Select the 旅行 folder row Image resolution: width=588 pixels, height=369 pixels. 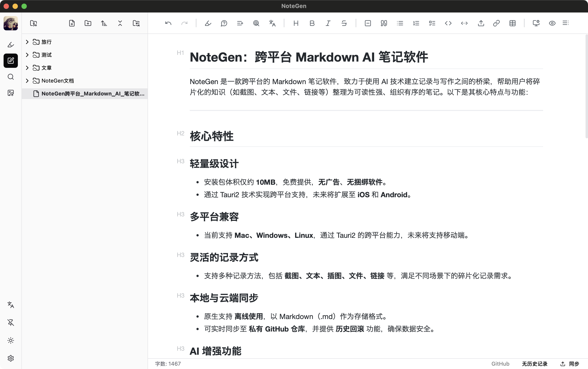coord(85,42)
